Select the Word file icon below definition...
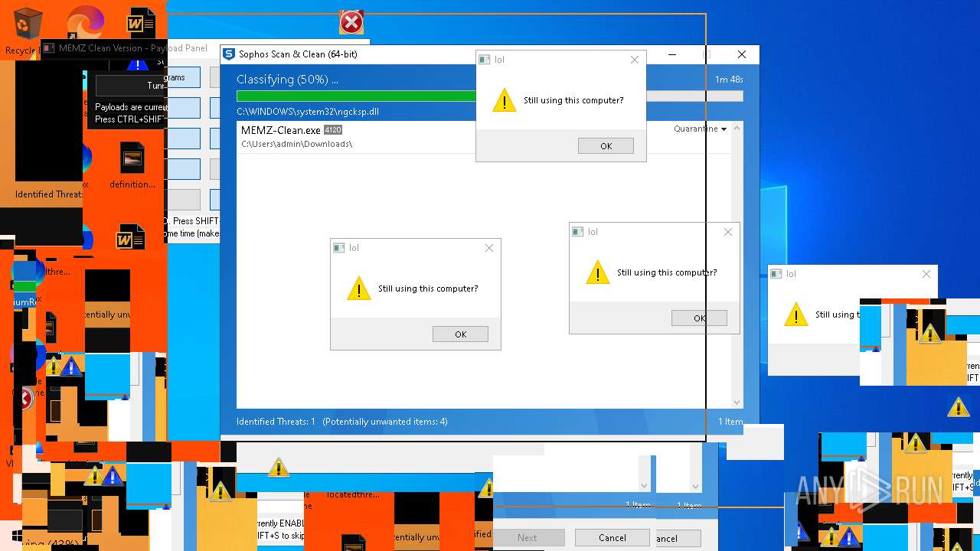 click(130, 238)
